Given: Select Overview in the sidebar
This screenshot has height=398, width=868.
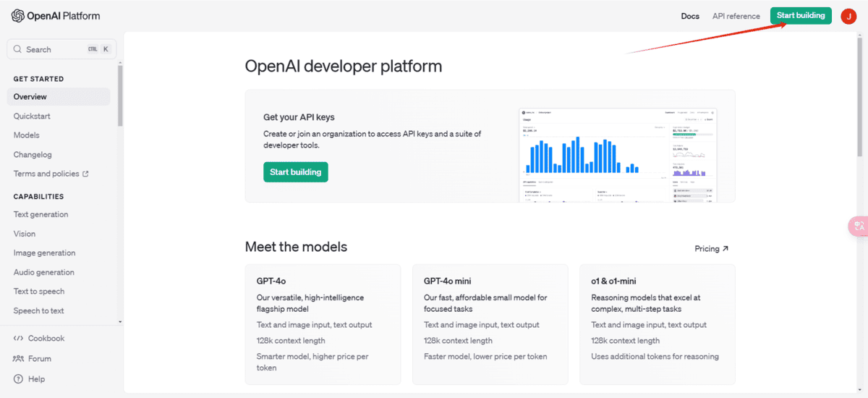Looking at the screenshot, I should click(59, 97).
